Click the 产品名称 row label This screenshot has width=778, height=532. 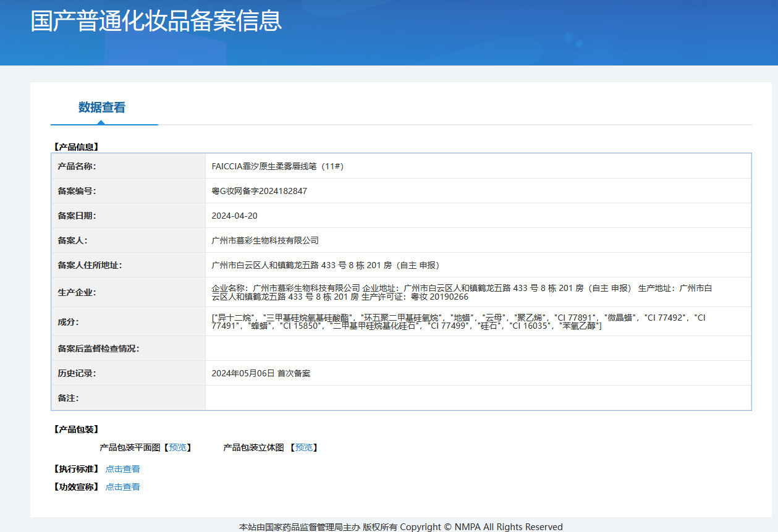click(77, 166)
